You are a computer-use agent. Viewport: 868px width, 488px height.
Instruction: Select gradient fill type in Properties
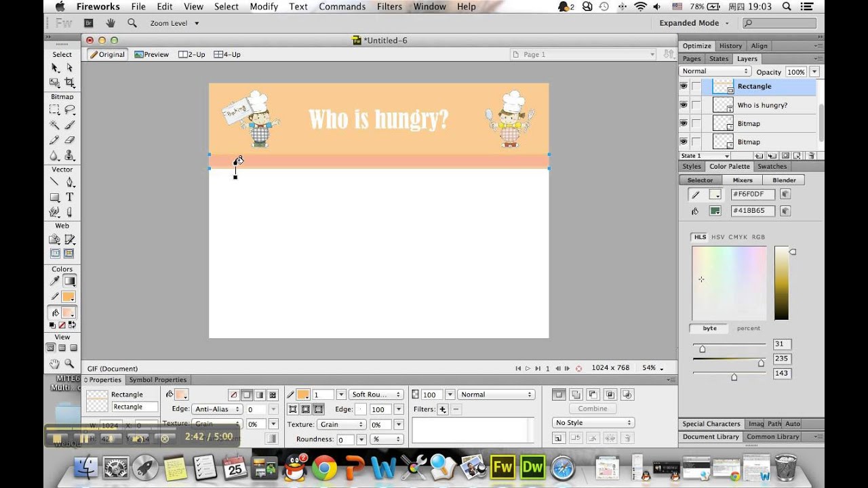(x=260, y=394)
